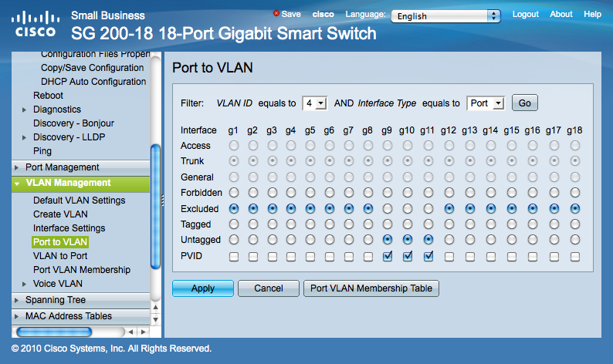The width and height of the screenshot is (613, 364).
Task: Open Default VLAN Settings page
Action: 79,200
